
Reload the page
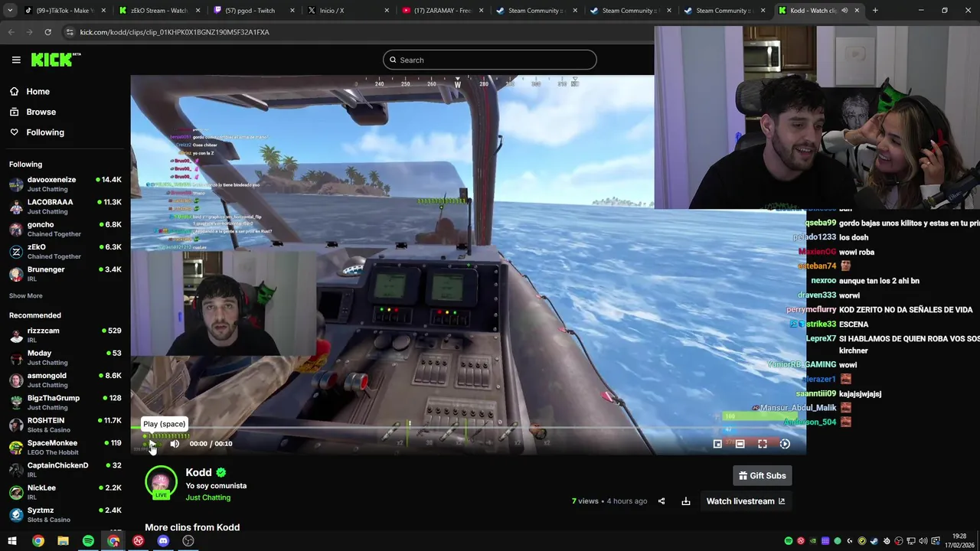47,32
